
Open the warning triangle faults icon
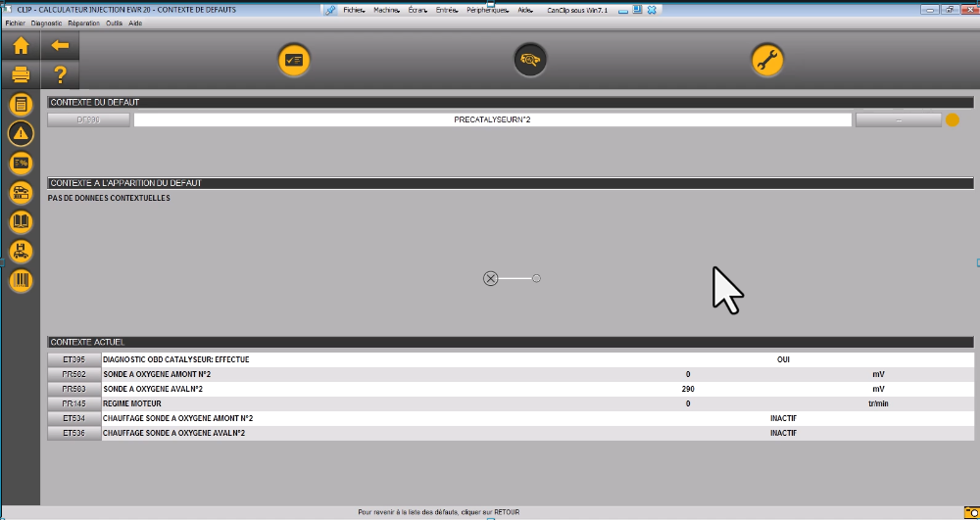click(x=21, y=133)
